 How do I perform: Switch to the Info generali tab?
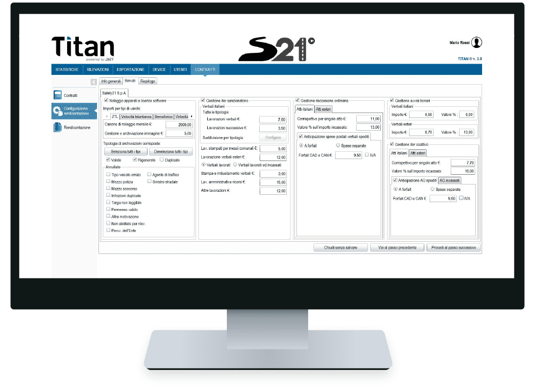(x=111, y=81)
